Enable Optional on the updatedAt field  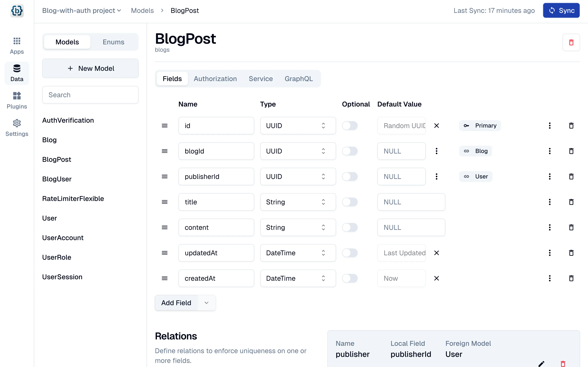[350, 253]
